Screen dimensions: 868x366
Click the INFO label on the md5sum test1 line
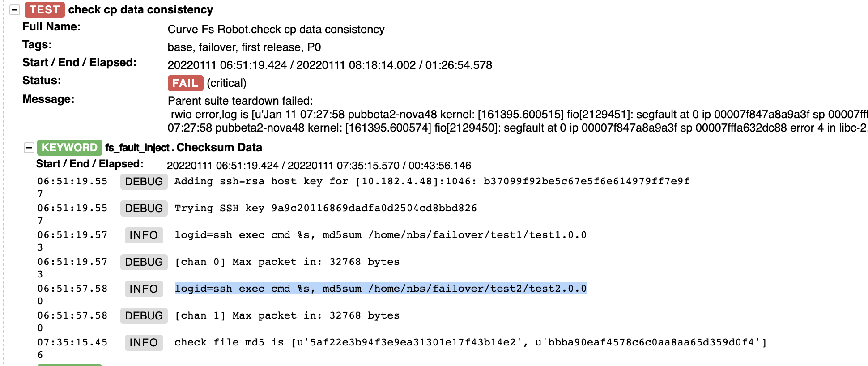click(143, 235)
